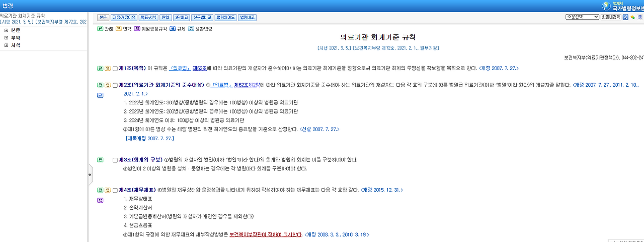
Task: Open 판례 icon next to 제2조
Action: click(x=100, y=85)
